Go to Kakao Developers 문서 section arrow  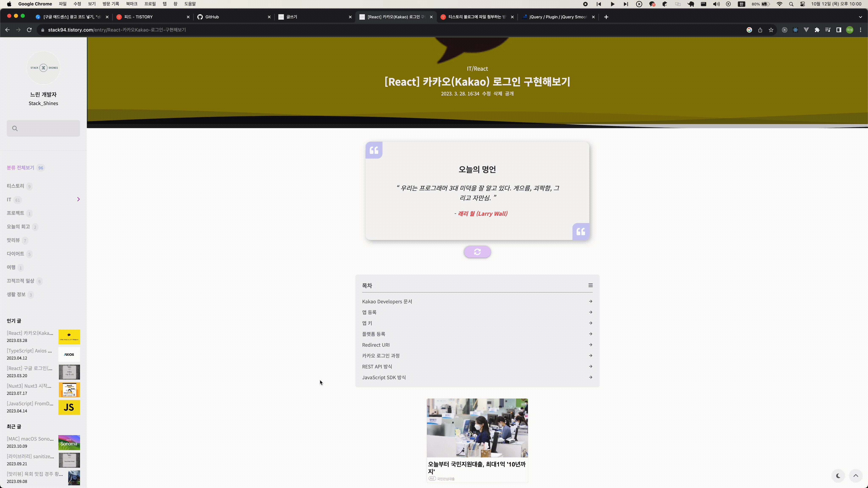(x=590, y=301)
